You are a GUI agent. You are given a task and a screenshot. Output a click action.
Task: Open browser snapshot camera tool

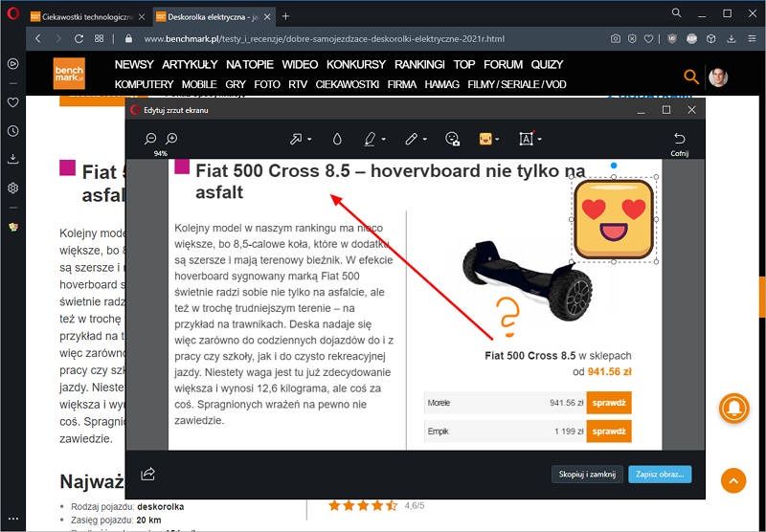616,38
